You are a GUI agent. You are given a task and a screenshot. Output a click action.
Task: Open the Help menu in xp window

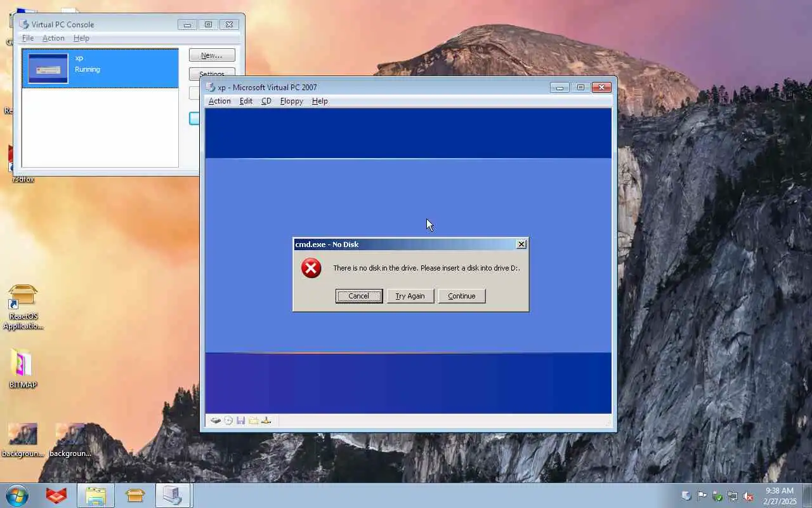click(x=320, y=101)
